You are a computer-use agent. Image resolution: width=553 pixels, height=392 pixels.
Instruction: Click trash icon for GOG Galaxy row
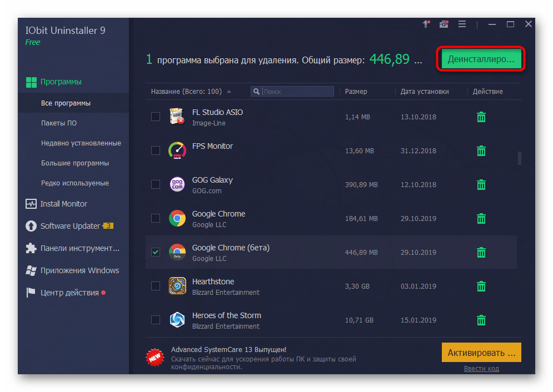(481, 185)
